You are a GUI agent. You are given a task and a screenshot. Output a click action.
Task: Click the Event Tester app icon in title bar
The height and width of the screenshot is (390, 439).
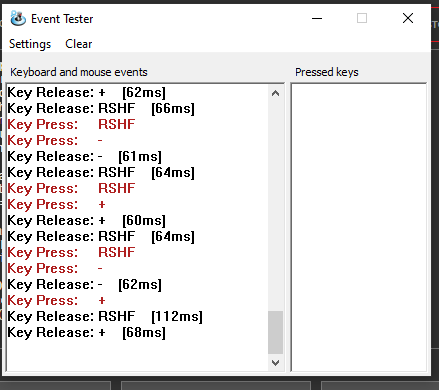(18, 18)
